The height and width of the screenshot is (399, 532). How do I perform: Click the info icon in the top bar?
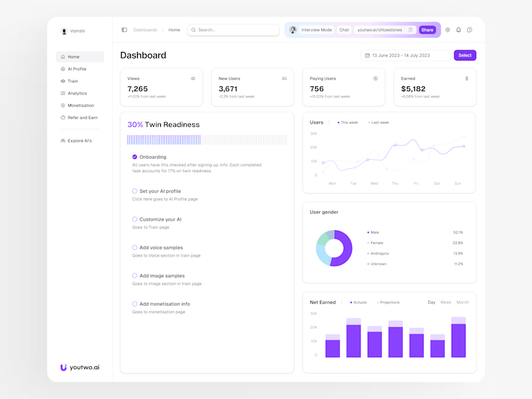[x=469, y=30]
